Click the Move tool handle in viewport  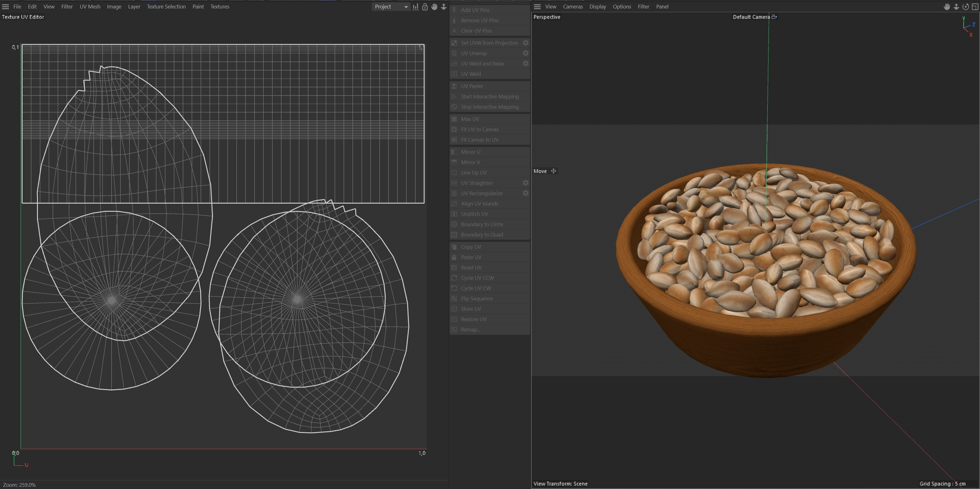(x=554, y=171)
